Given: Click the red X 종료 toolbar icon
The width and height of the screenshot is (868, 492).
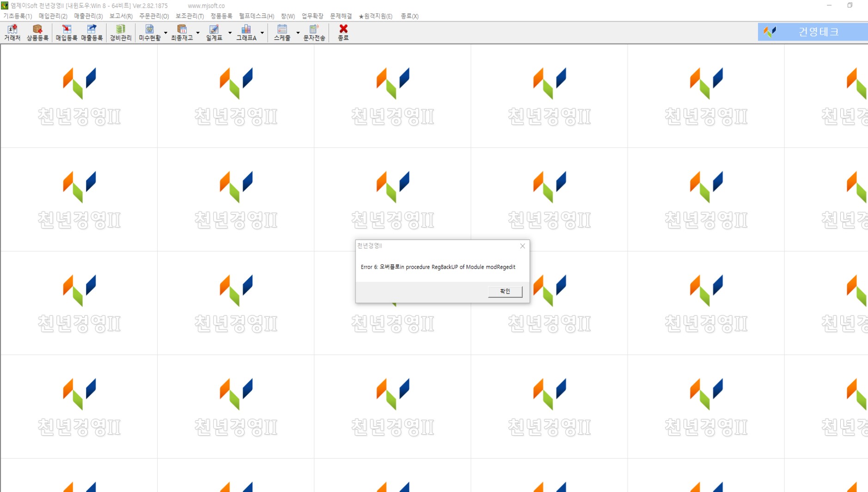Looking at the screenshot, I should pos(343,32).
